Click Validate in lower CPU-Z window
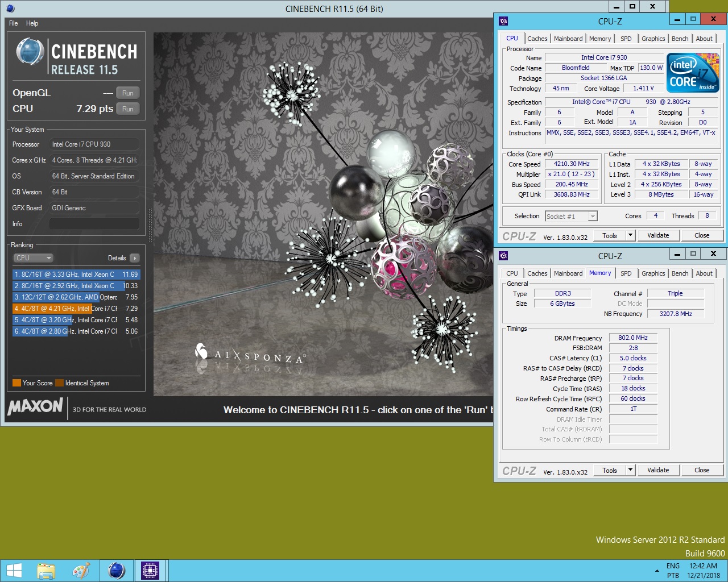The image size is (728, 582). [x=658, y=470]
